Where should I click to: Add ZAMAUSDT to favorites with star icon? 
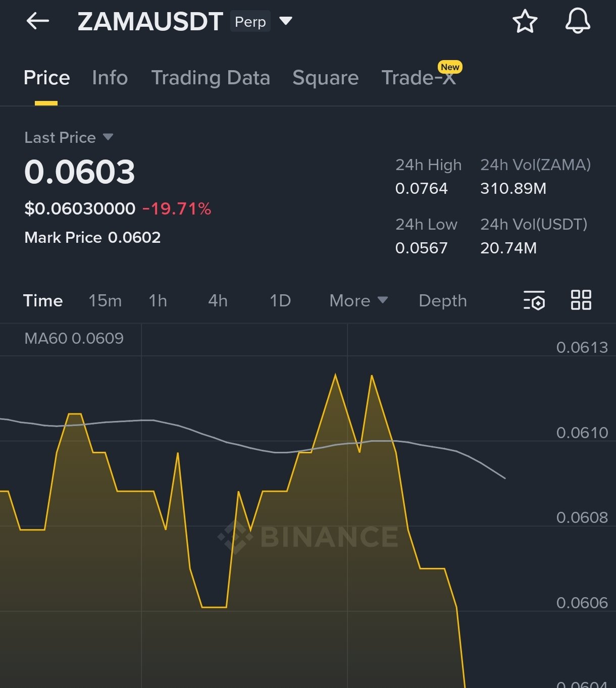click(525, 21)
